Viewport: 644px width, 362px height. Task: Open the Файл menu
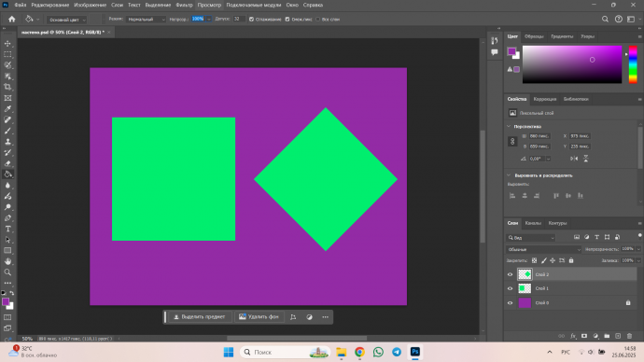click(21, 5)
